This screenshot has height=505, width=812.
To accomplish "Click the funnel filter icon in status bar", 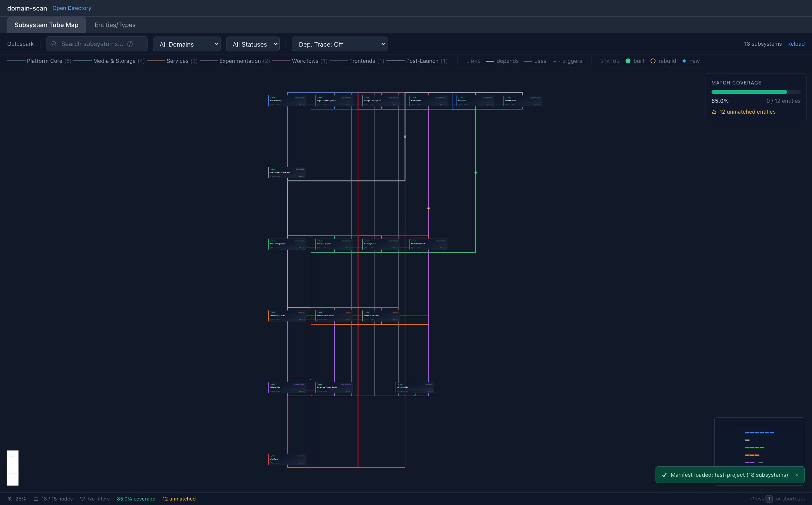I will pyautogui.click(x=82, y=499).
